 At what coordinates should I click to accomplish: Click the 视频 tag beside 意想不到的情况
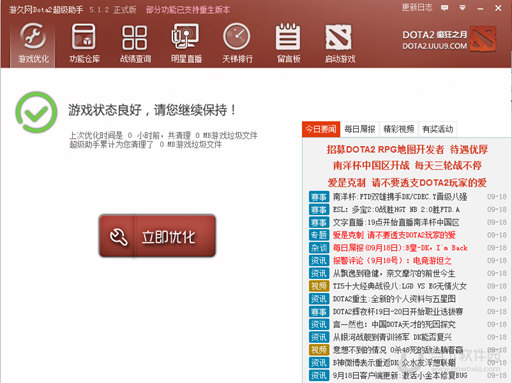coord(319,350)
